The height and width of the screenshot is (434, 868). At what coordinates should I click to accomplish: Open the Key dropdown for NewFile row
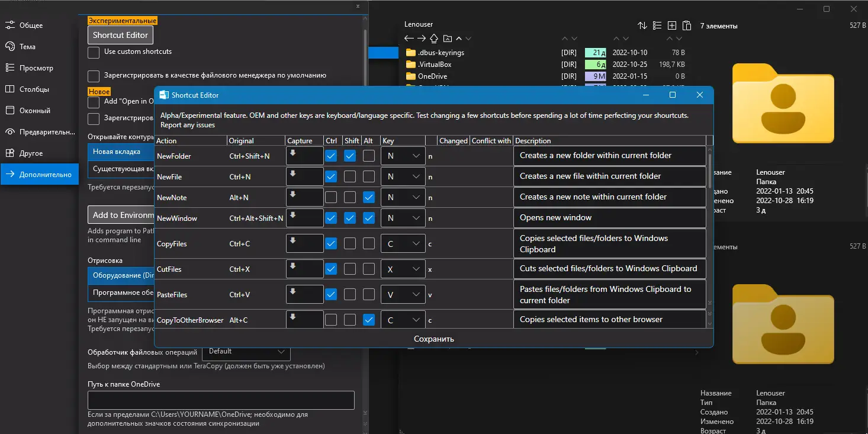click(403, 176)
